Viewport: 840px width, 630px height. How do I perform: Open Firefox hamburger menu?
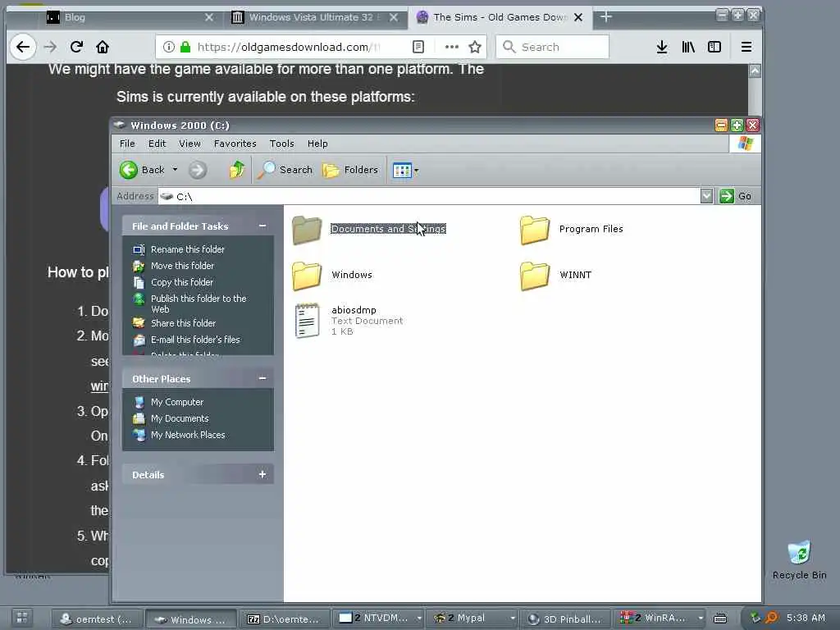(x=746, y=47)
